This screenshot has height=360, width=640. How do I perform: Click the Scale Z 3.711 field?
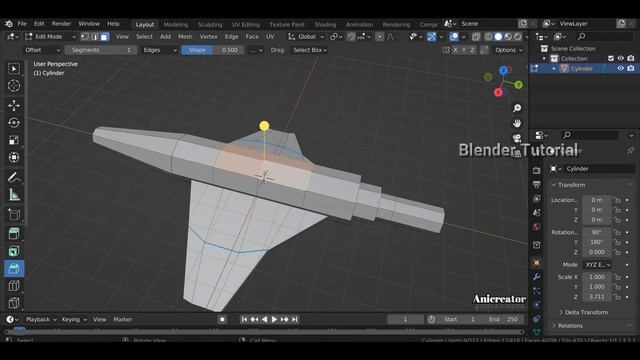[597, 297]
